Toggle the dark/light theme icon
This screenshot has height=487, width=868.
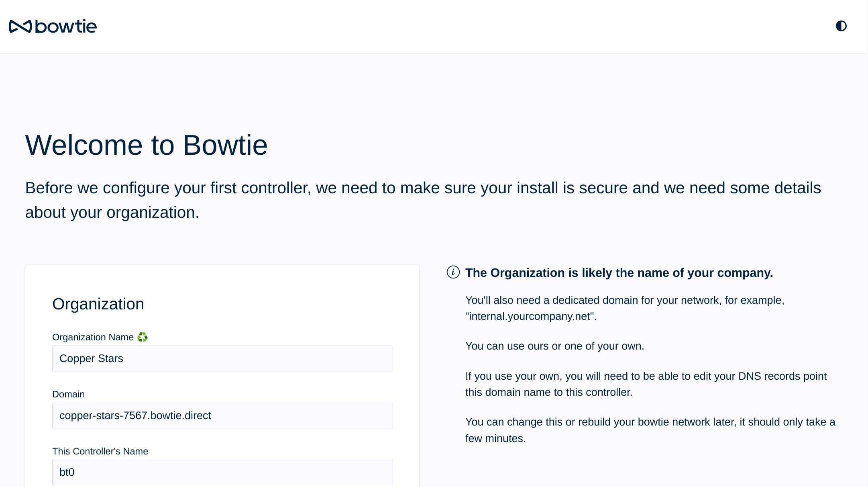tap(841, 26)
